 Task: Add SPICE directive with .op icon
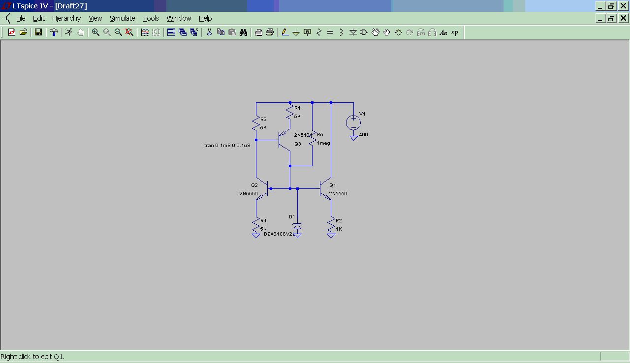pos(454,32)
